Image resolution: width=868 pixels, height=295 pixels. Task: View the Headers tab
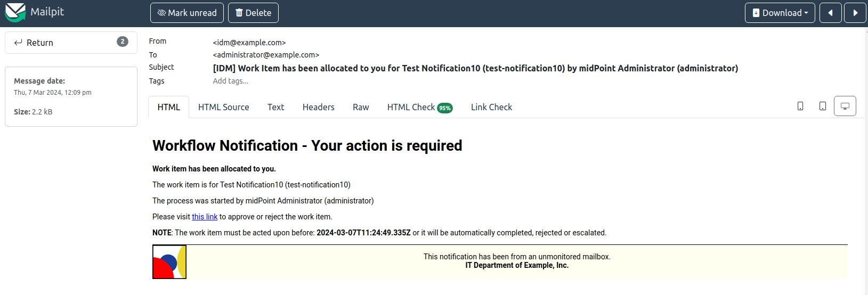[x=318, y=107]
